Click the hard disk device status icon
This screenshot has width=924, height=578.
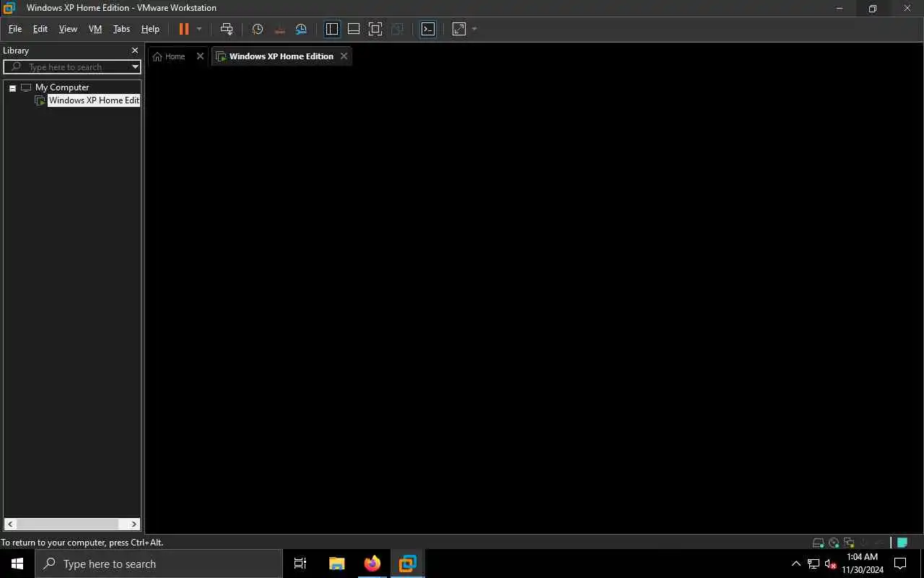click(x=819, y=543)
